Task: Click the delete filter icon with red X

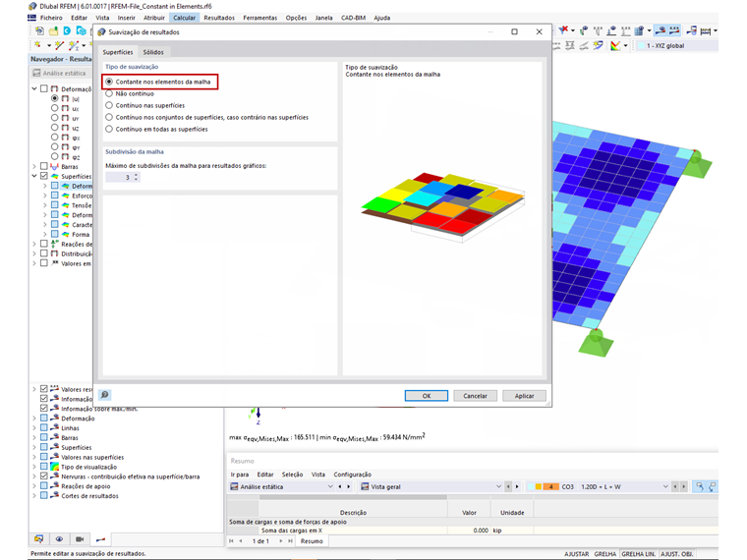Action: [x=563, y=30]
